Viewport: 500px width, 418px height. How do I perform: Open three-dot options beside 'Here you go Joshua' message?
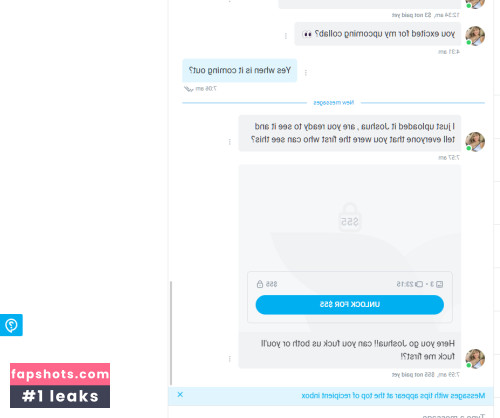230,359
